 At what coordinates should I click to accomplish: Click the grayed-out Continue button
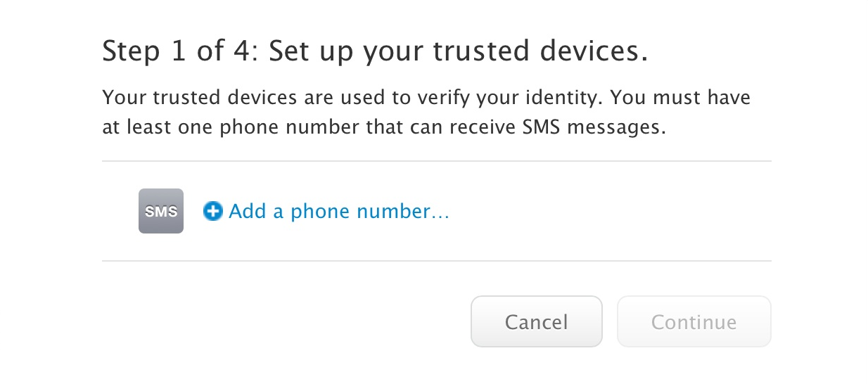(x=694, y=322)
